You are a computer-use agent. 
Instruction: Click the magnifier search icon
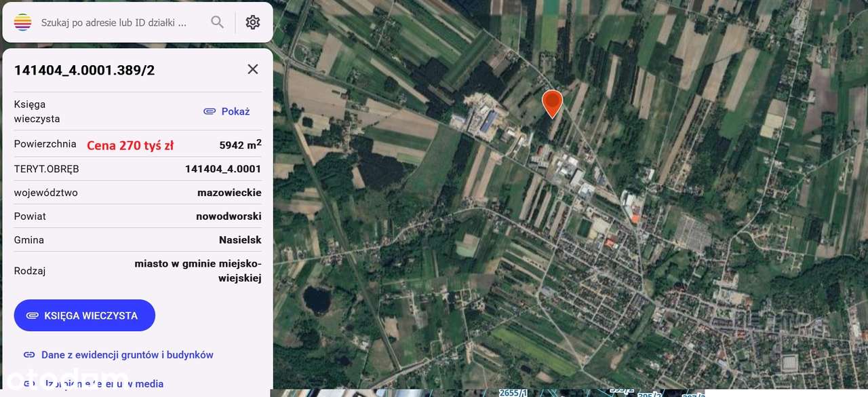[x=217, y=22]
